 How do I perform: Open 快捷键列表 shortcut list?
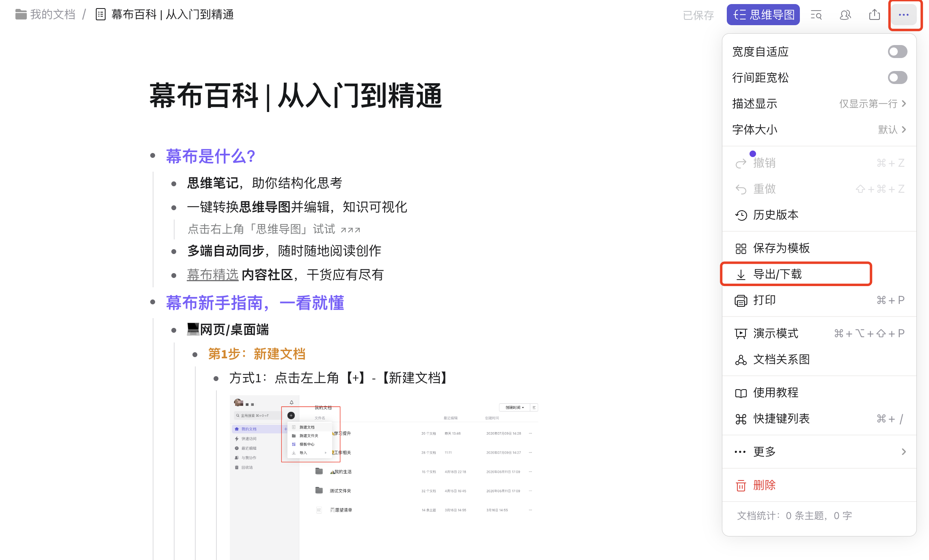(819, 418)
